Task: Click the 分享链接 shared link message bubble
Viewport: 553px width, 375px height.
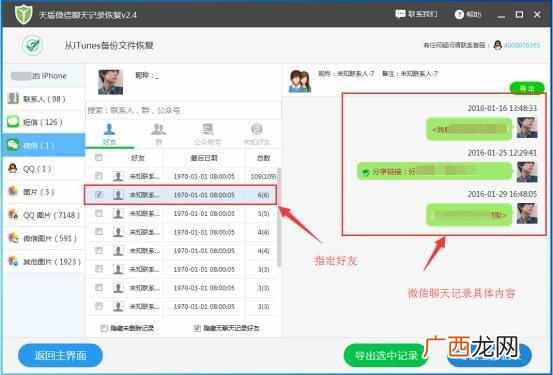Action: (434, 171)
